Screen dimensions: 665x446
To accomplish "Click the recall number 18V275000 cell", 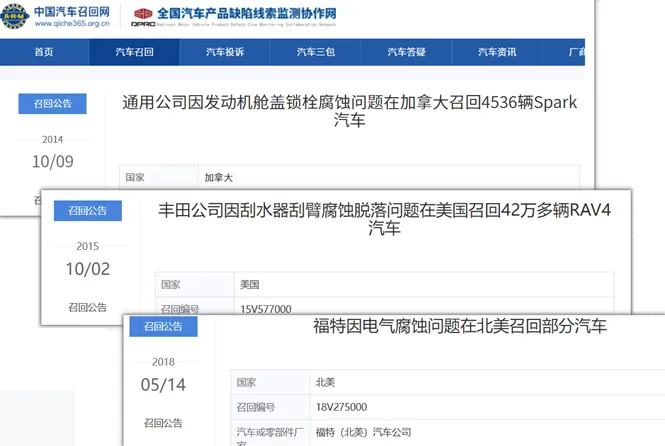I will pos(340,407).
